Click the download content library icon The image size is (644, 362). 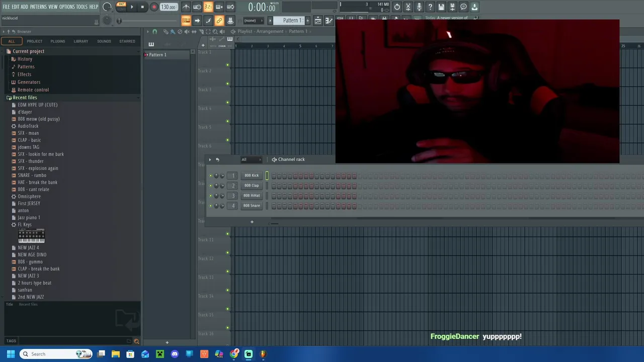[x=474, y=7]
